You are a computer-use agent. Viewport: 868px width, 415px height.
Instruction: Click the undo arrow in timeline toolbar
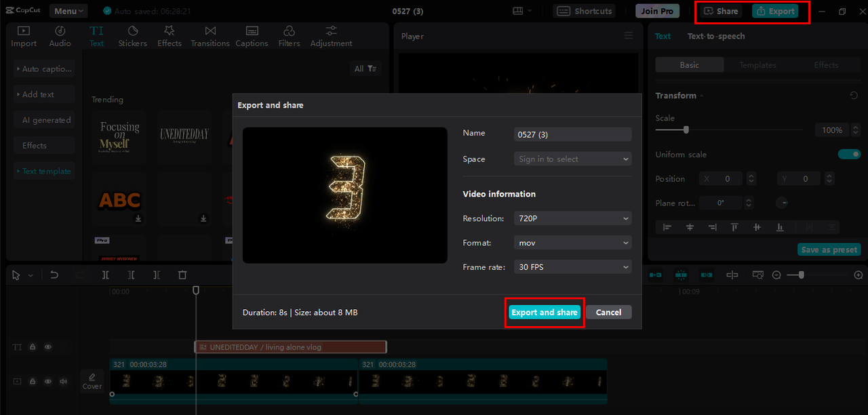coord(54,275)
